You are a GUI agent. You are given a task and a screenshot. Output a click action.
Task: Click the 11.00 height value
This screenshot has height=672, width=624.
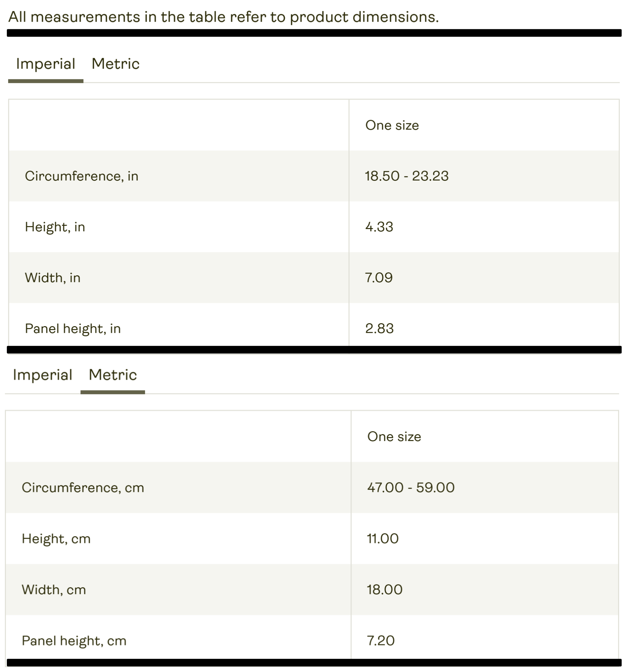[x=383, y=539]
